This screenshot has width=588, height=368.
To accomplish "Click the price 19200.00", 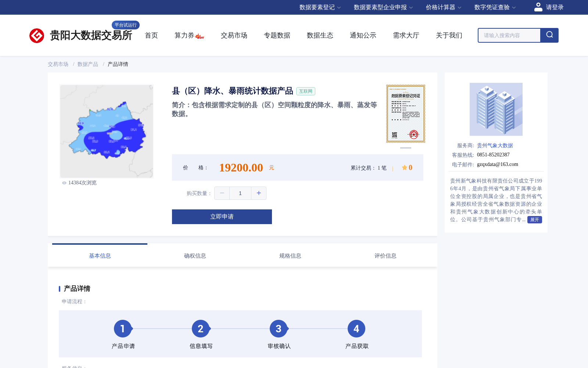I will tap(241, 167).
